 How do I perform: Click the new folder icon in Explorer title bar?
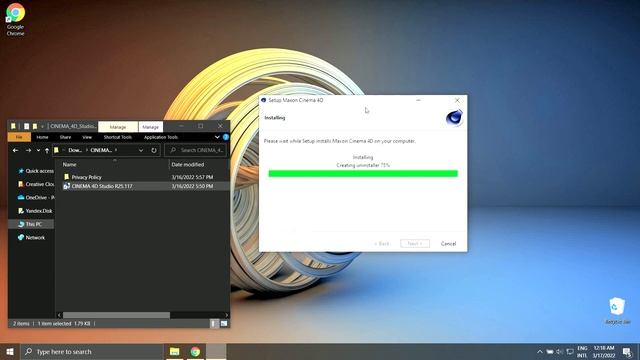35,127
